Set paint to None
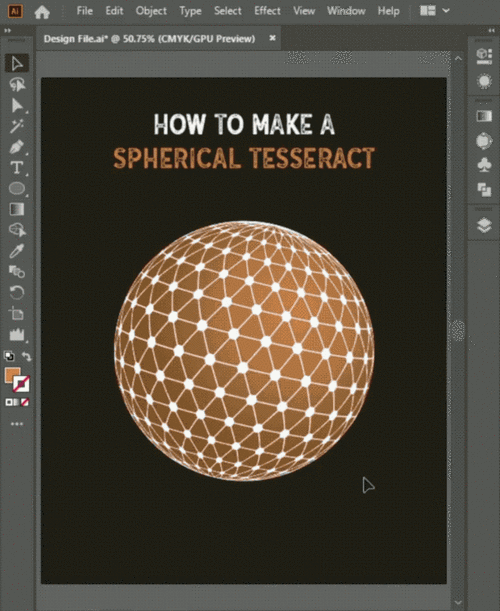 click(x=25, y=402)
